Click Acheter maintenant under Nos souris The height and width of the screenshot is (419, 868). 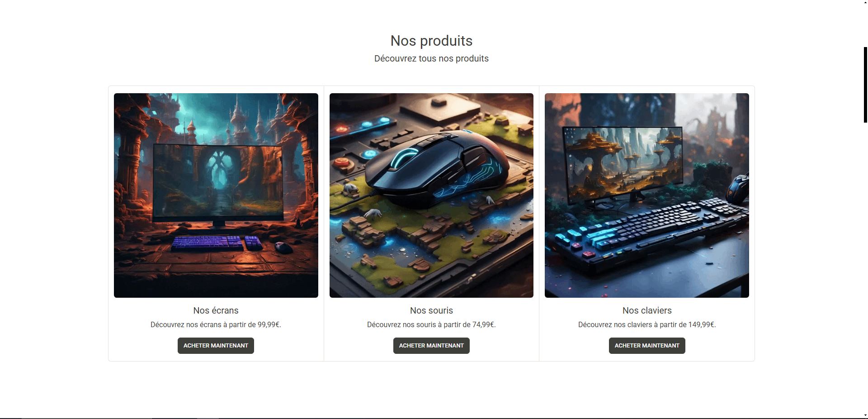[x=431, y=346]
